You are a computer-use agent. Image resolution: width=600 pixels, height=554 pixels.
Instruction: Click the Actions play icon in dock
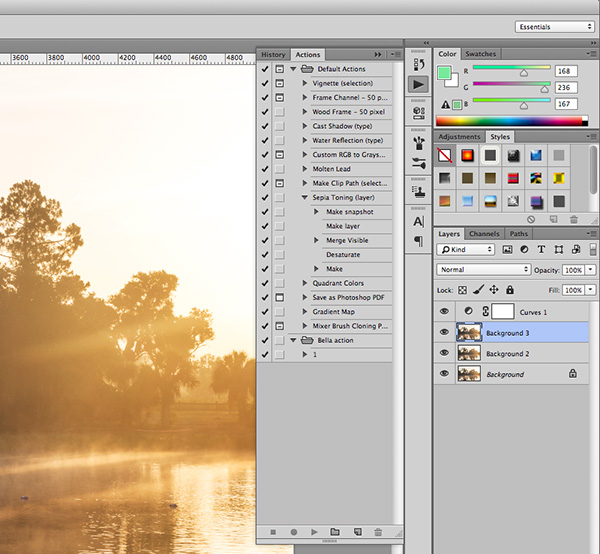(417, 85)
